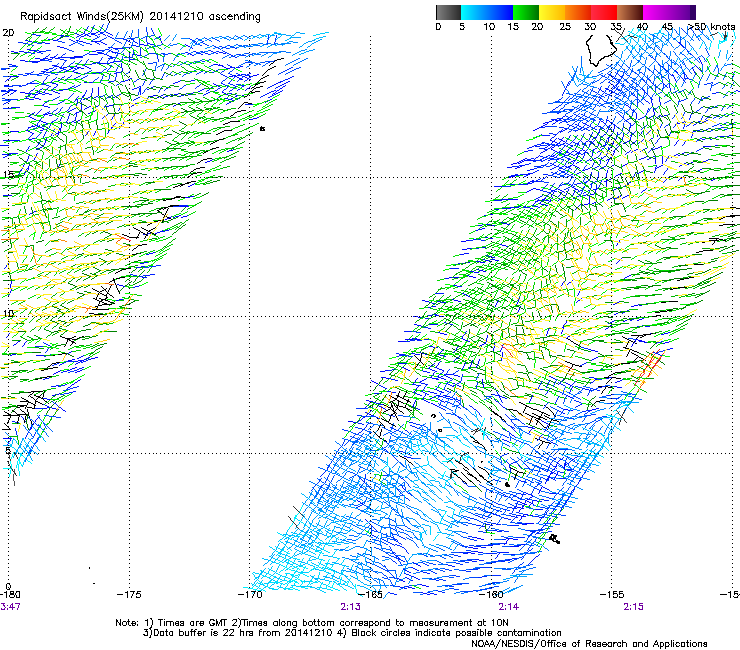
Task: Select the red 30-35 knots legend swatch
Action: click(x=604, y=12)
